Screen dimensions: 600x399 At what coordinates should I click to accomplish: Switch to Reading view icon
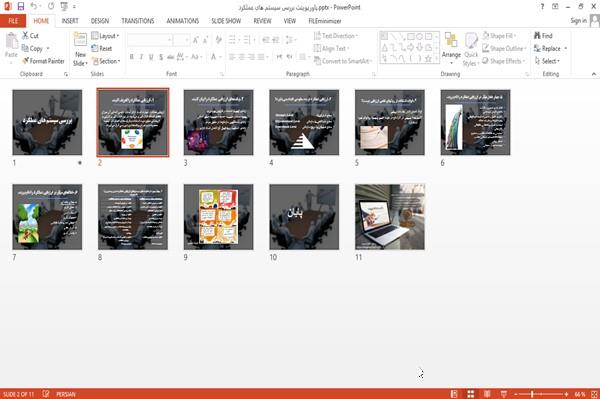pyautogui.click(x=487, y=394)
